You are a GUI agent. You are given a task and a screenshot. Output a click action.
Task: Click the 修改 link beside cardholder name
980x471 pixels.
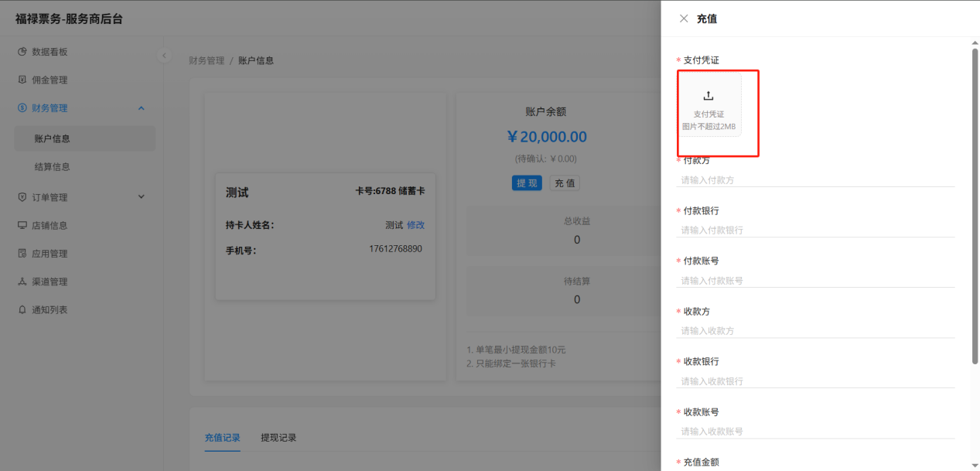[x=415, y=225]
